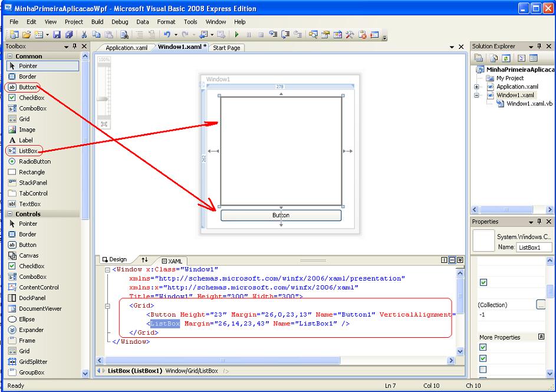This screenshot has width=556, height=392.
Task: Click the collapse pane button in split bar
Action: click(x=460, y=260)
